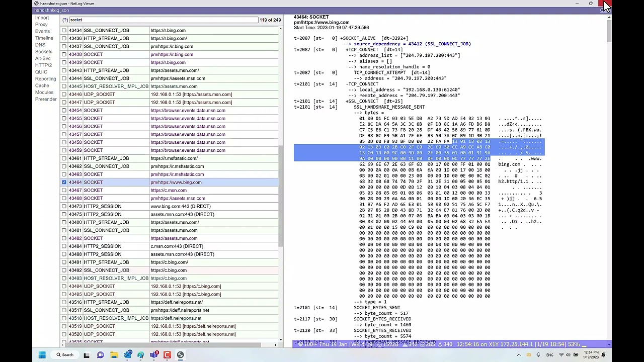Click the event list vertical scrollbar thumb
Image resolution: width=644 pixels, height=362 pixels.
[x=281, y=196]
